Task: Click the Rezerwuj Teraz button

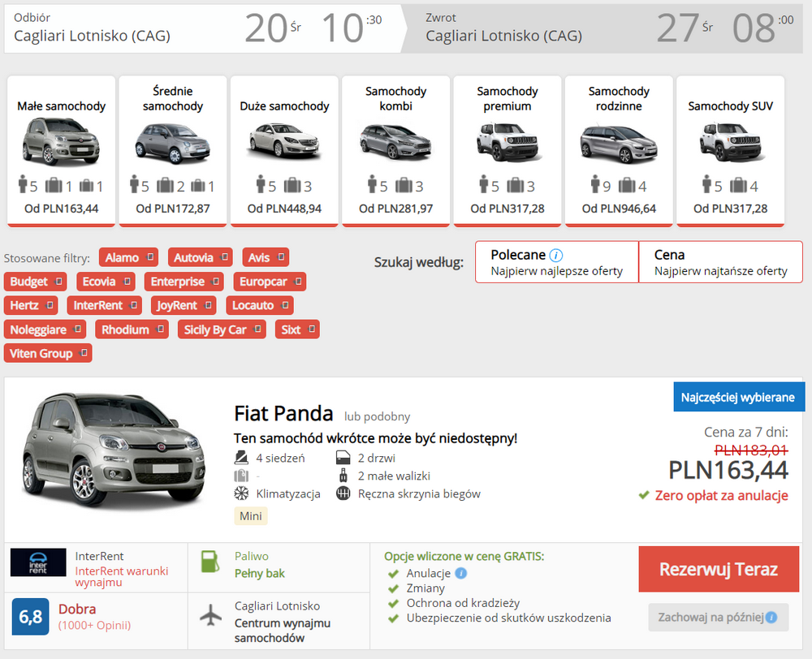Action: click(719, 569)
